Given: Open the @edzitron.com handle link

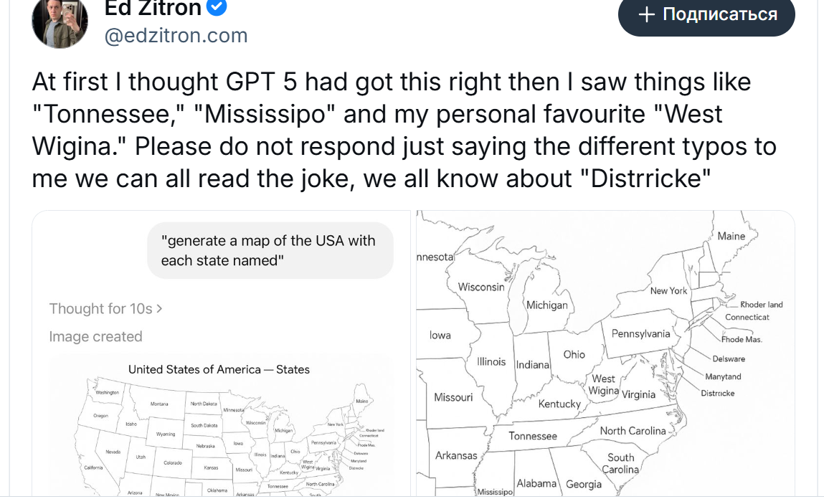Looking at the screenshot, I should [x=176, y=36].
